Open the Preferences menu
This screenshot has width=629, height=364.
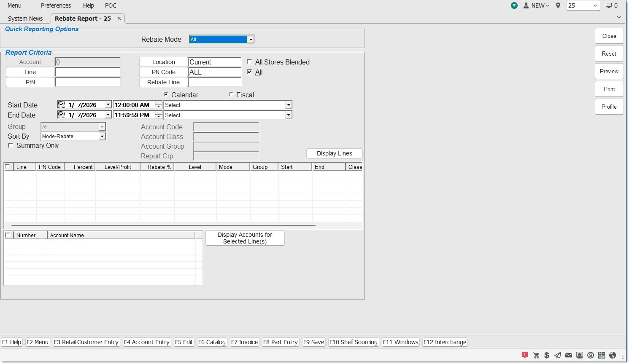(56, 5)
